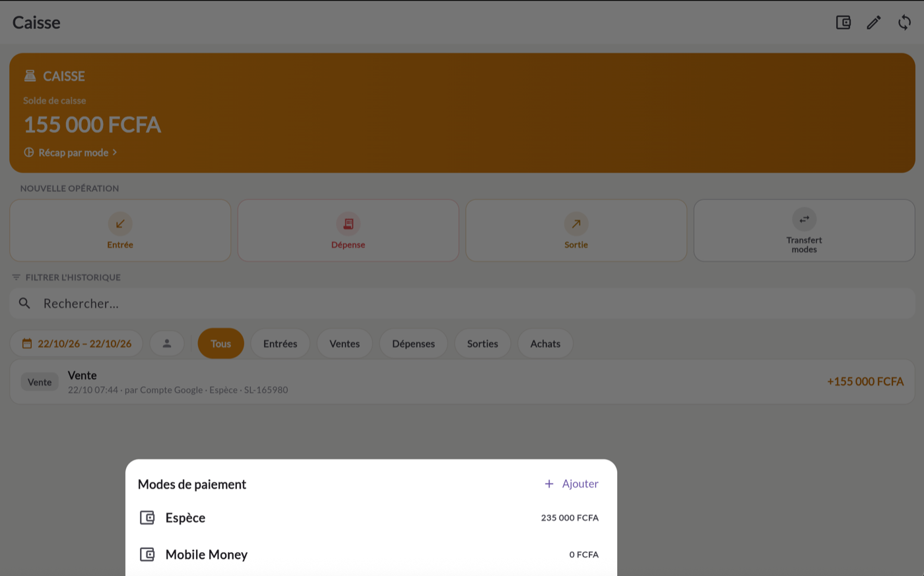
Task: Select the Tous filter chip
Action: [x=221, y=344]
